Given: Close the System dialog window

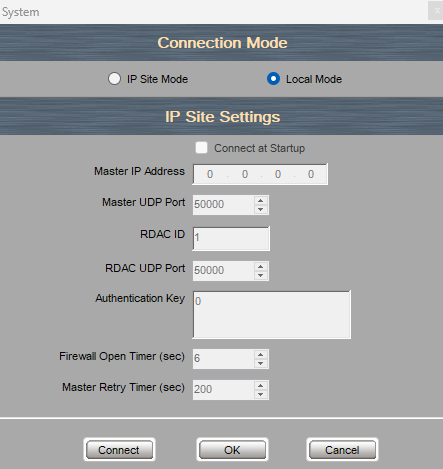Looking at the screenshot, I should pos(436,11).
